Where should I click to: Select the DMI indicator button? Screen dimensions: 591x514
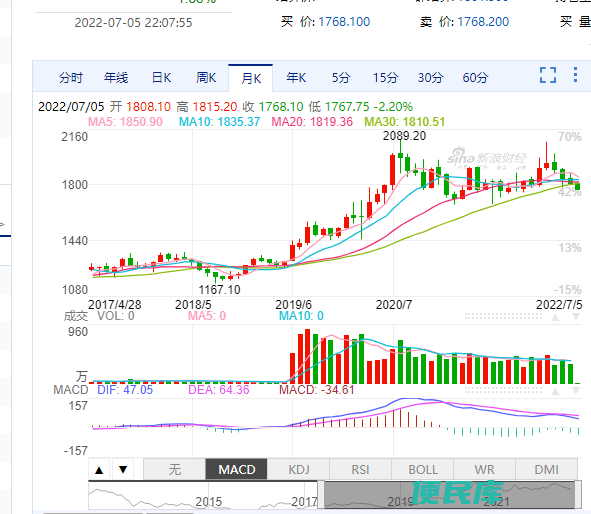point(546,470)
